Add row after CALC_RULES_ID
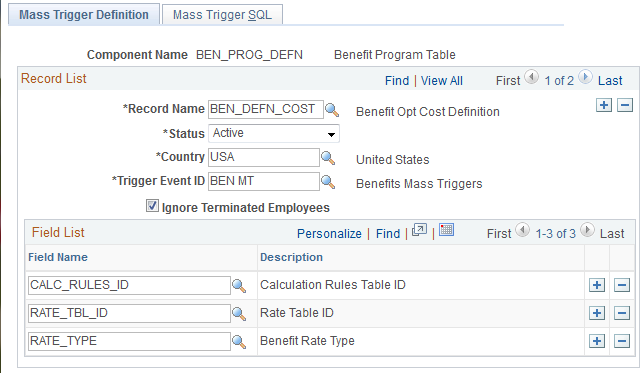 (x=597, y=285)
